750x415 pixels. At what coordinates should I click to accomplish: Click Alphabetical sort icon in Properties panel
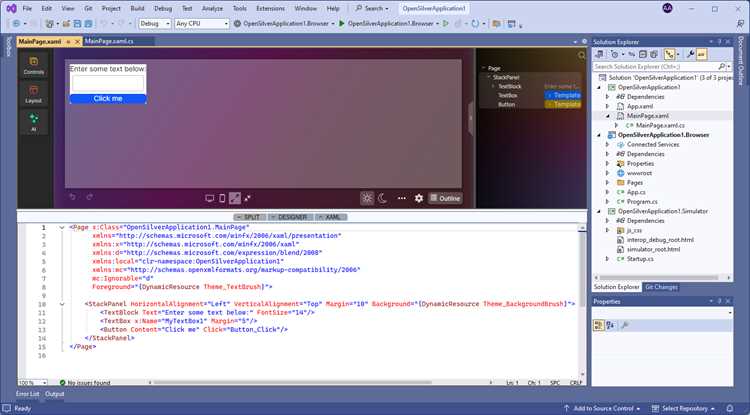[x=610, y=326]
